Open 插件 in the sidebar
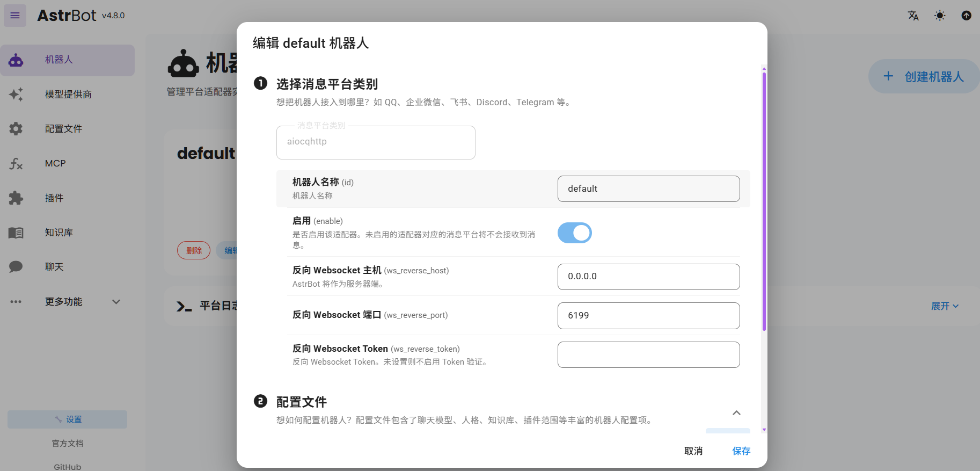 coord(68,198)
